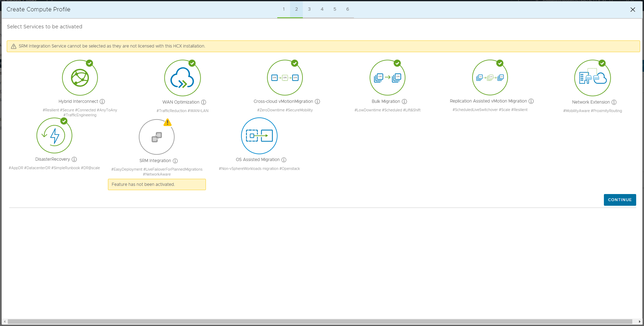Select the Network Extension service icon

coord(593,78)
